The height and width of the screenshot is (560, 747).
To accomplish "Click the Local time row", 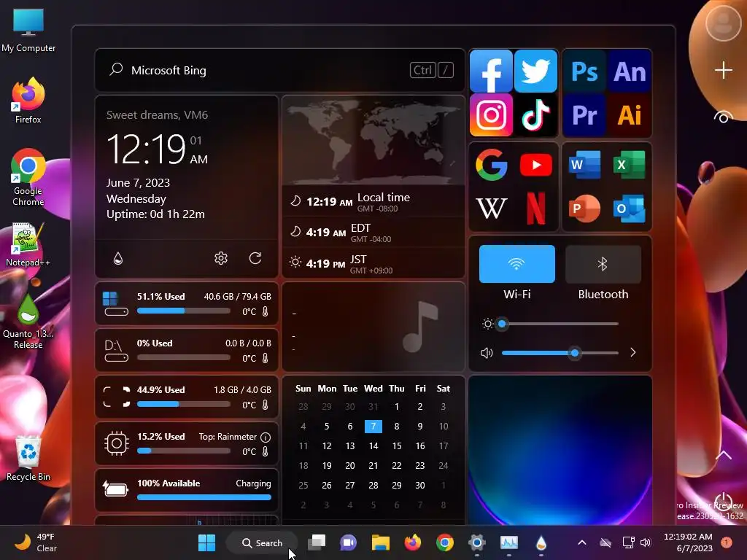I will coord(373,202).
